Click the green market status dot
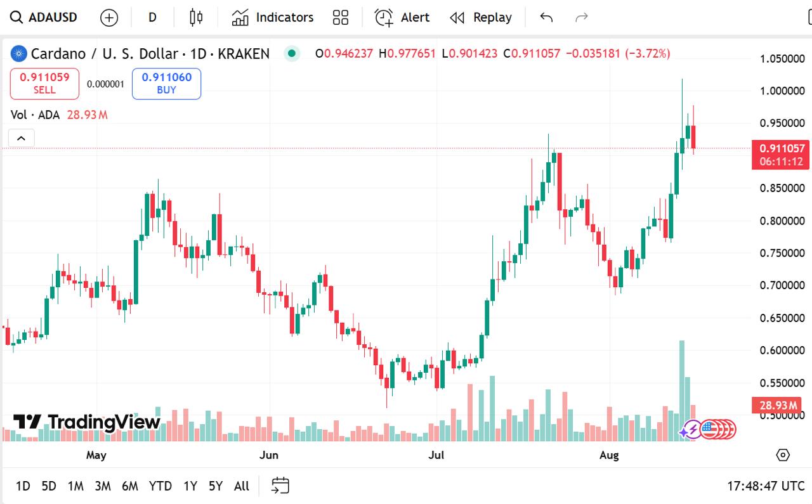 pyautogui.click(x=291, y=53)
